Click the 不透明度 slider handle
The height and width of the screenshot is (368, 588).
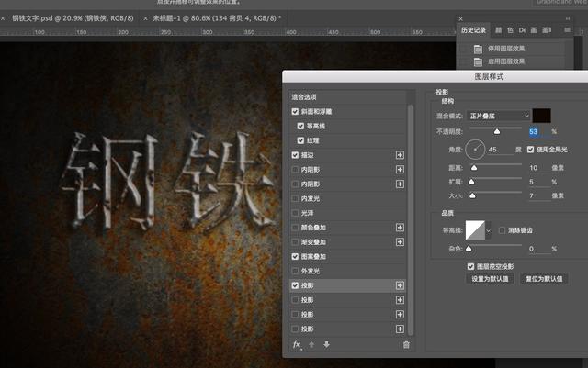497,131
